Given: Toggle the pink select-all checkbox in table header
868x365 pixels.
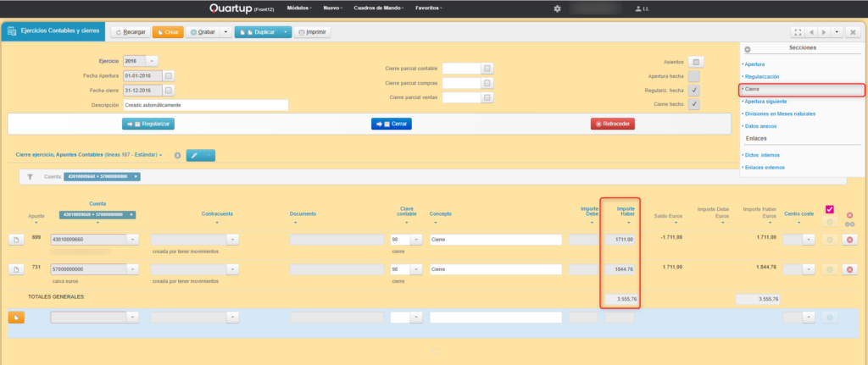Looking at the screenshot, I should tap(830, 210).
